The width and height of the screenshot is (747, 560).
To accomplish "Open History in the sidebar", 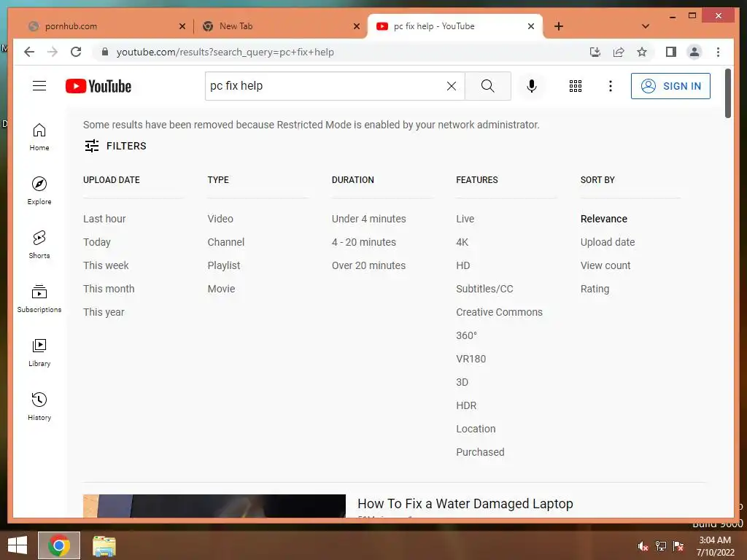I will coord(39,406).
